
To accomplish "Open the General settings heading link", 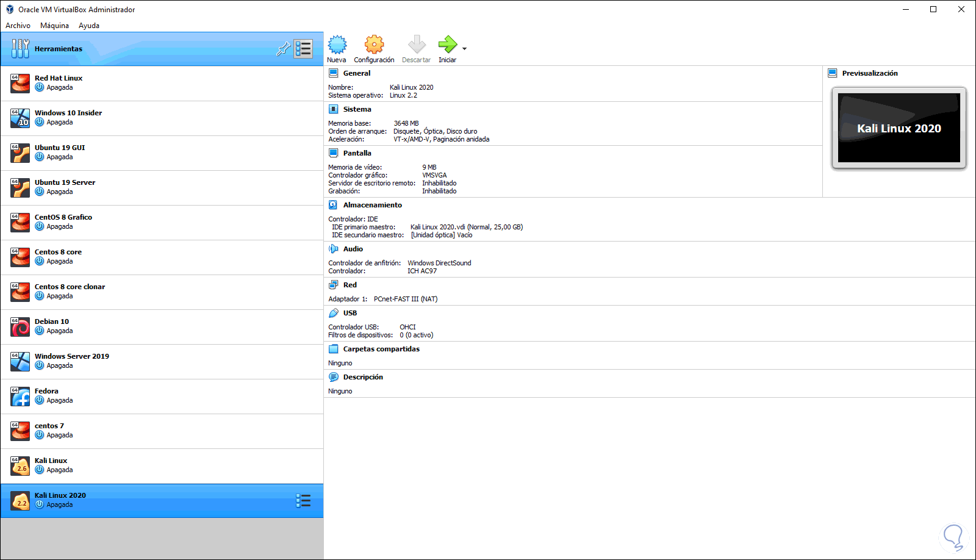I will click(357, 73).
